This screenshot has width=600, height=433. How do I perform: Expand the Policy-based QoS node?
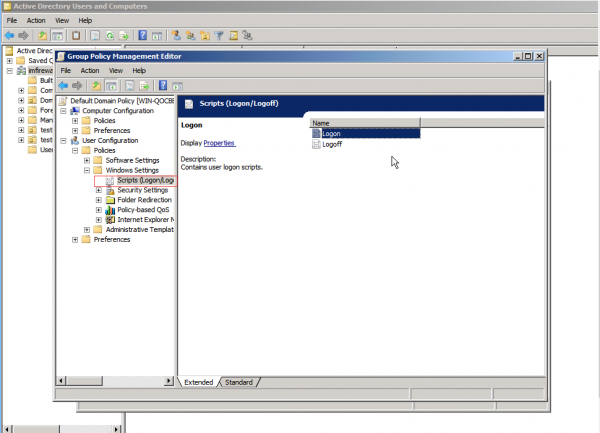[99, 210]
